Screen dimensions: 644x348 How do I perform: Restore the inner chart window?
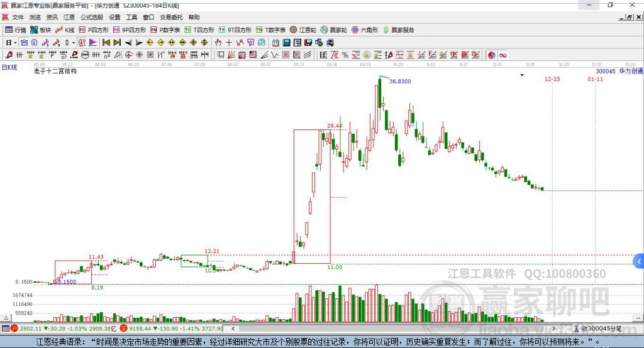click(x=630, y=17)
